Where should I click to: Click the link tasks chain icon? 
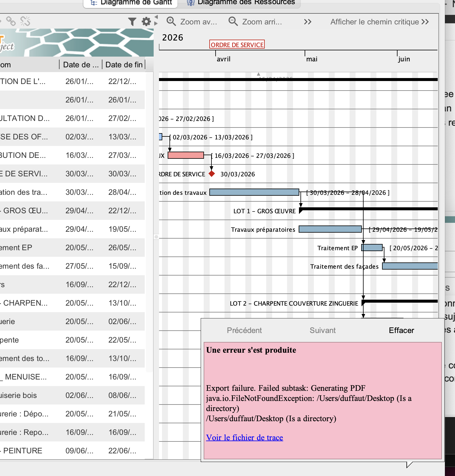11,21
